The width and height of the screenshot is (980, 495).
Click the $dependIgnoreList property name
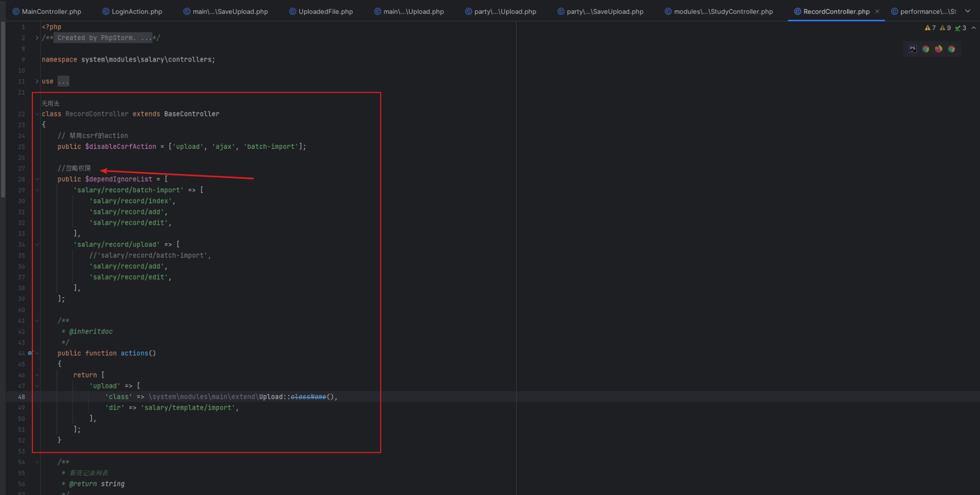[119, 179]
